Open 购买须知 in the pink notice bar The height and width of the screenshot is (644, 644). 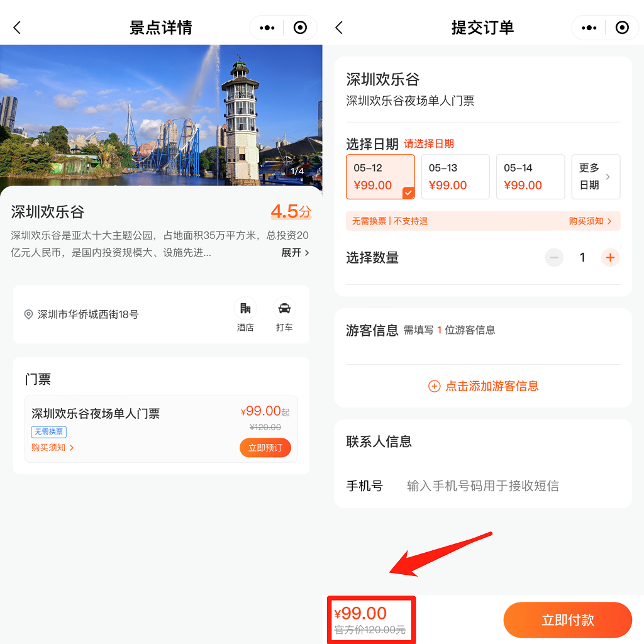tap(590, 221)
